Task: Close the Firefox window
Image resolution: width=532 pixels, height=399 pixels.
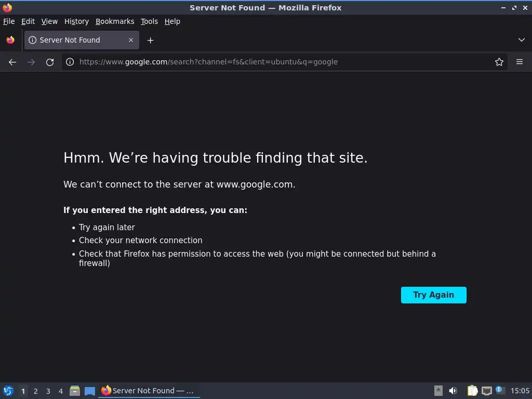Action: [525, 7]
